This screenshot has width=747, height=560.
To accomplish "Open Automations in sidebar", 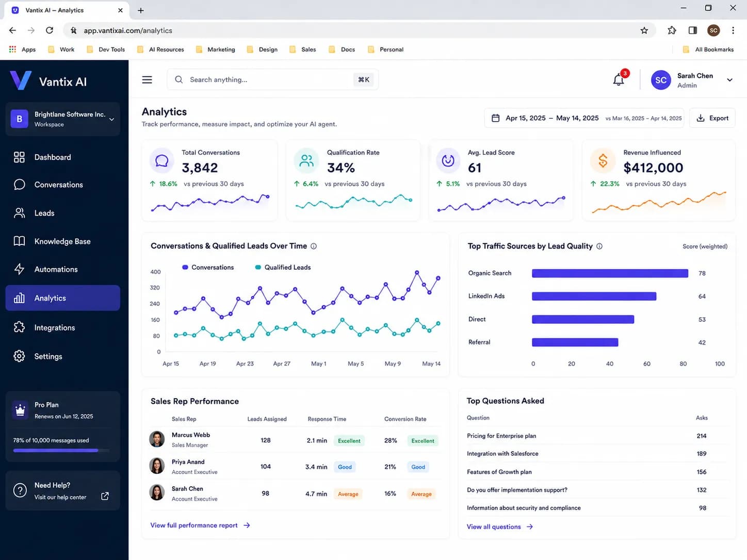I will point(63,269).
